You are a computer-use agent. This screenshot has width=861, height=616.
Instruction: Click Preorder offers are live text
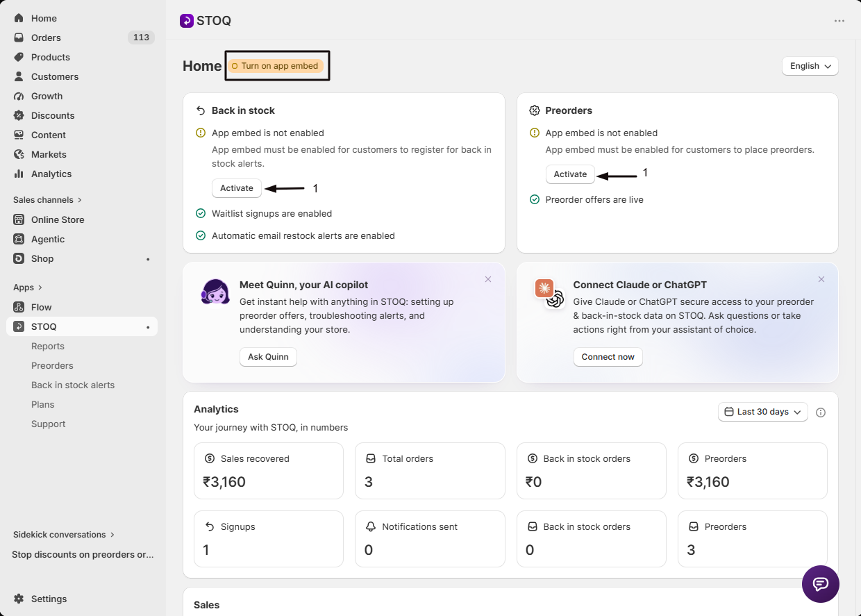594,200
